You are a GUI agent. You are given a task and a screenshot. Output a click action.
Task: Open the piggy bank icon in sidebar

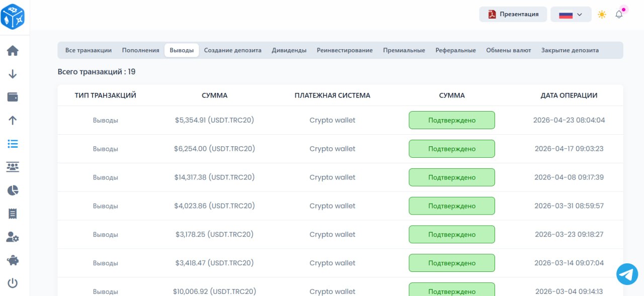click(x=13, y=260)
